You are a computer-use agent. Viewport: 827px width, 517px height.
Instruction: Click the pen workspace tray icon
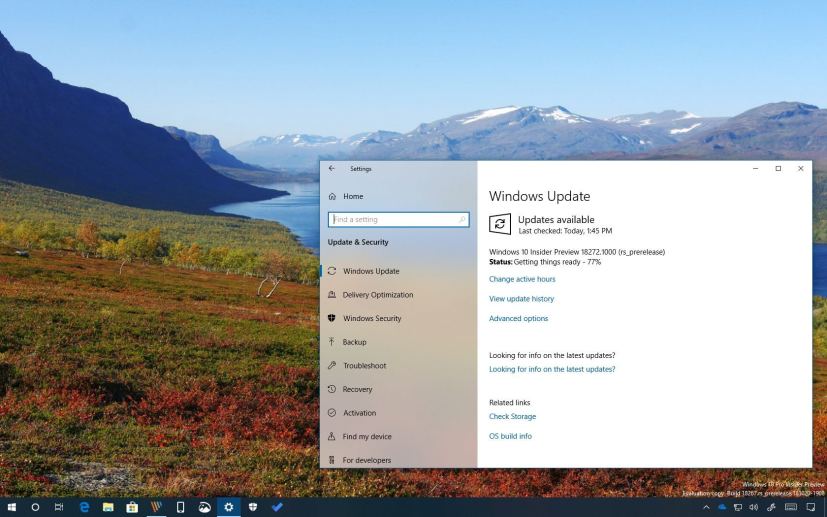[771, 508]
